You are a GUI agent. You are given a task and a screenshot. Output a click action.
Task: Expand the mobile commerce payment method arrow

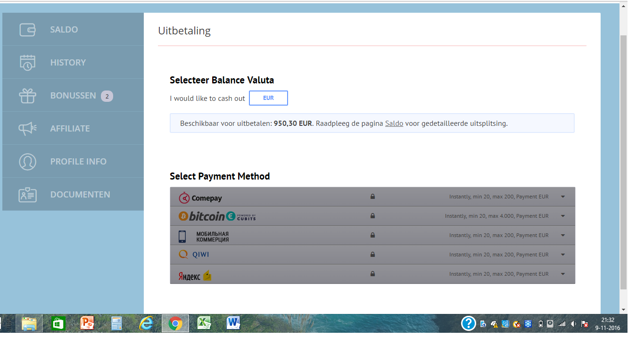pyautogui.click(x=563, y=235)
